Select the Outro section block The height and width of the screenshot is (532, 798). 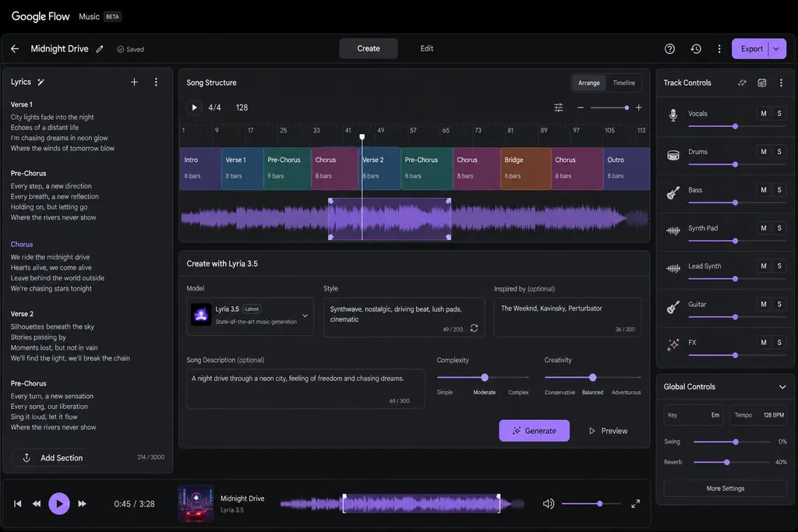point(627,168)
